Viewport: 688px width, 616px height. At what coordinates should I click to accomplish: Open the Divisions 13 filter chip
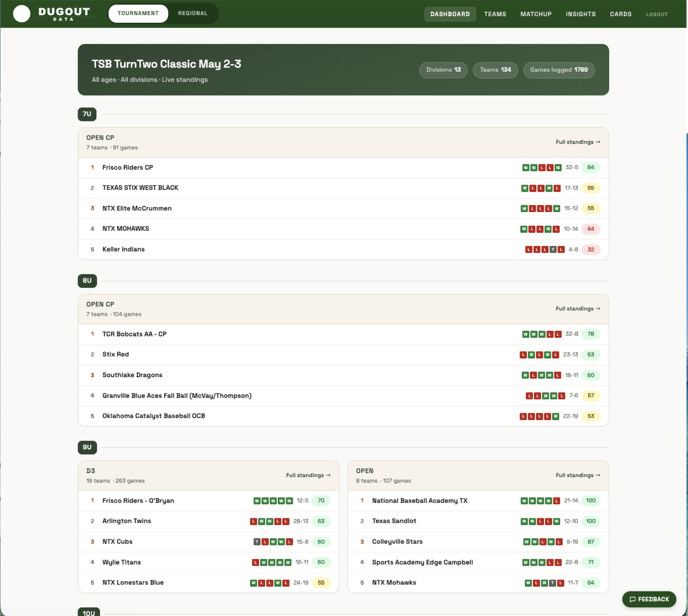click(x=443, y=70)
